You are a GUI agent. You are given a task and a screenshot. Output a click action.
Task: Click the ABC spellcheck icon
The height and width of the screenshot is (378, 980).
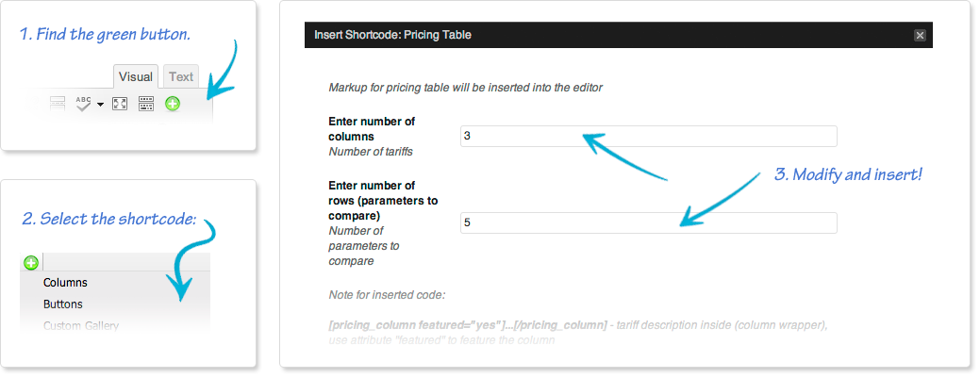84,104
